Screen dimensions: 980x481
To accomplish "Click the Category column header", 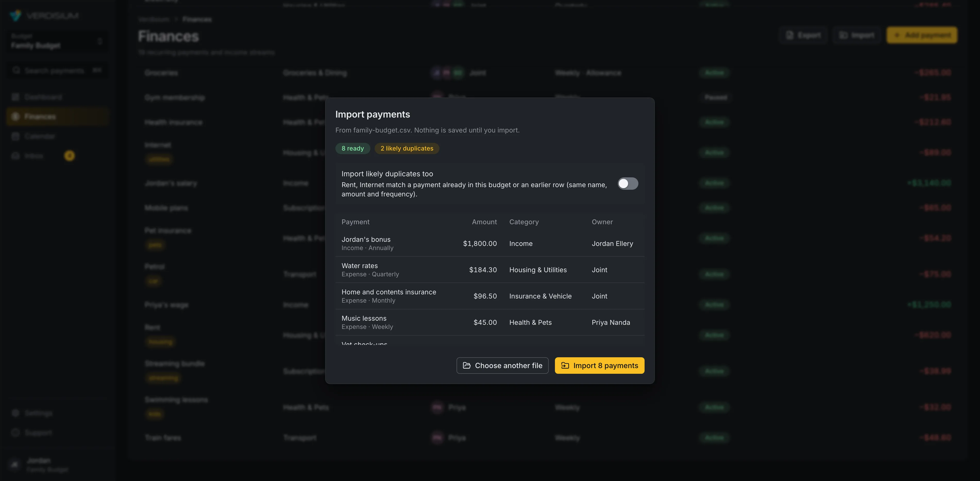I will [x=524, y=222].
